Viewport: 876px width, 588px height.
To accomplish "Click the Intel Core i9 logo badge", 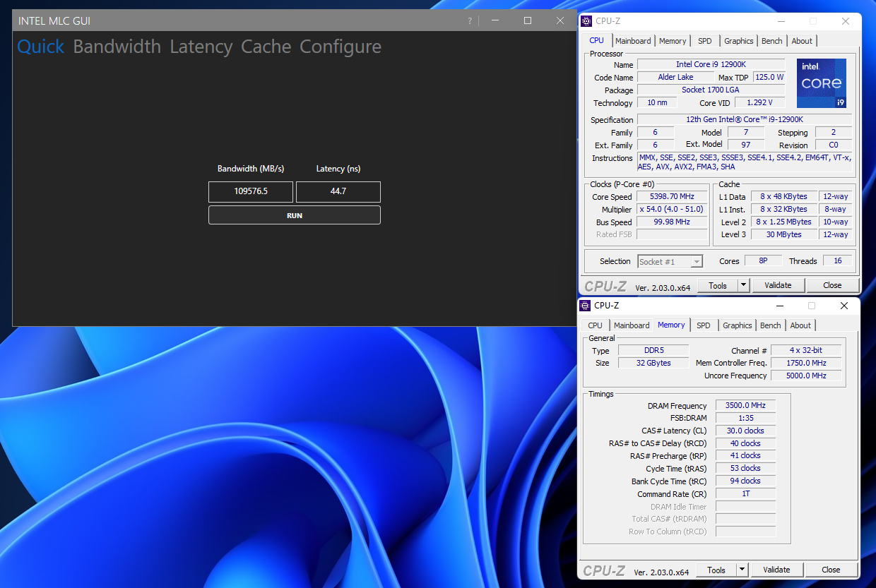I will tap(822, 83).
